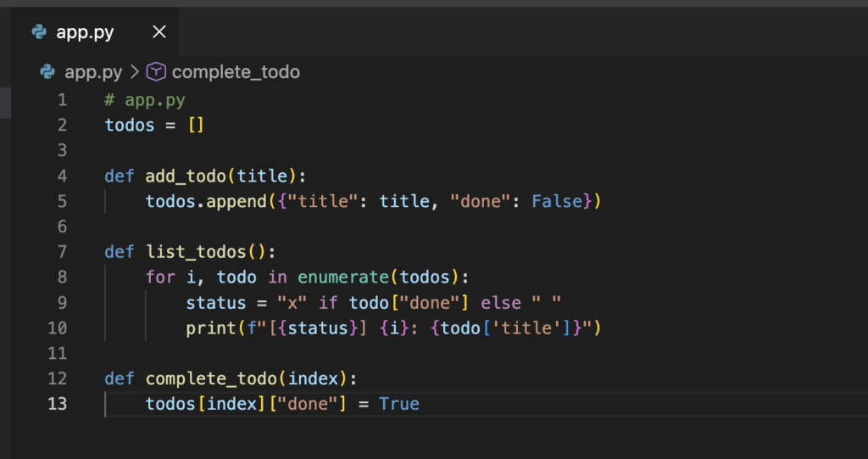
Task: Click line number 12 in the gutter
Action: tap(57, 378)
